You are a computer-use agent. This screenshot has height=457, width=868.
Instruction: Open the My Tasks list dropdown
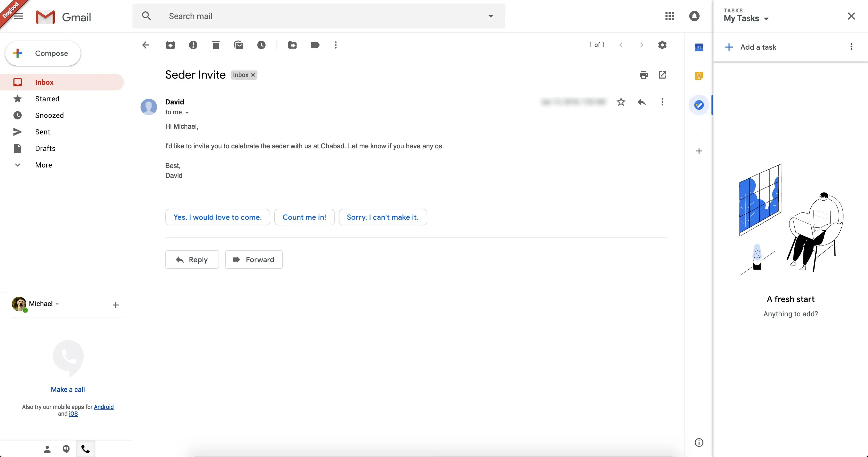[x=766, y=19]
